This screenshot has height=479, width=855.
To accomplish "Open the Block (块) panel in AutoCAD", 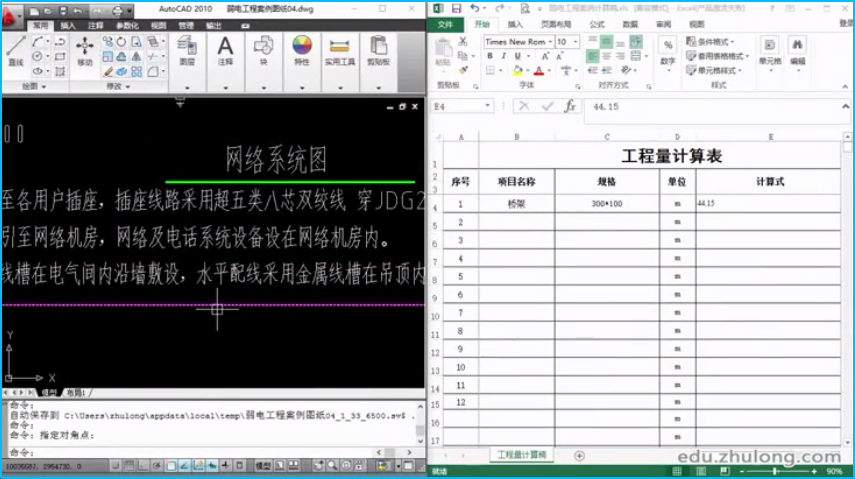I will 263,51.
